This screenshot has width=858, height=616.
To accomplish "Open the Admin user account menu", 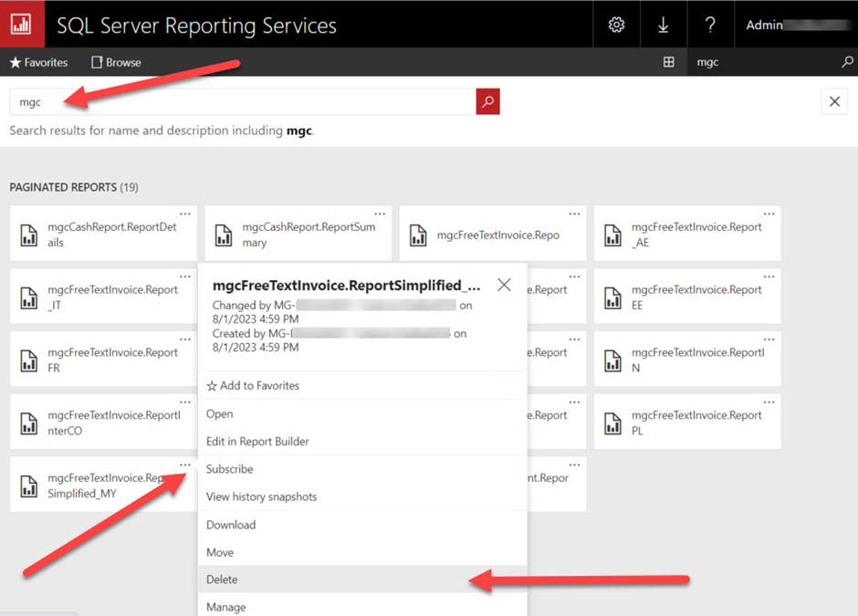I will pos(796,25).
